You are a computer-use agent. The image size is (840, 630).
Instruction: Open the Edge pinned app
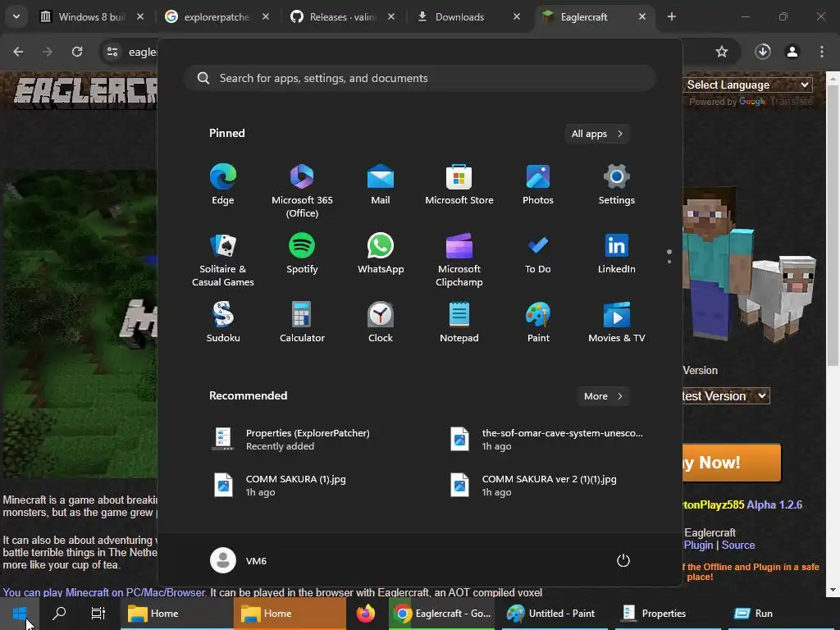point(223,185)
